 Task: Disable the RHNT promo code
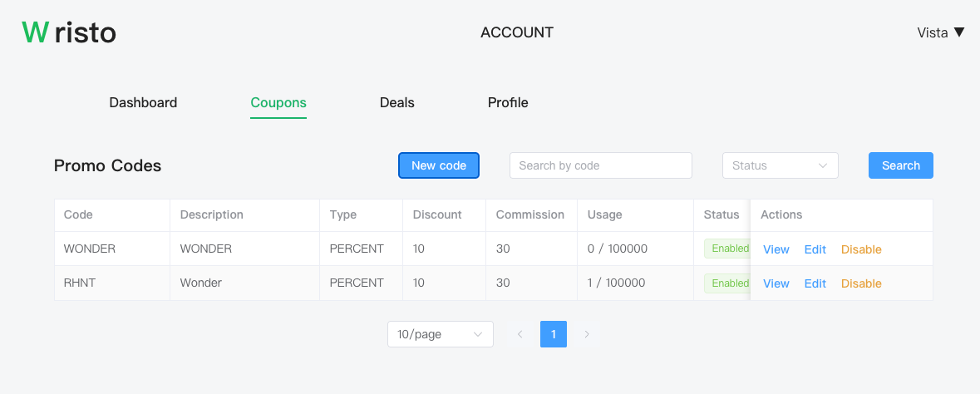click(x=861, y=283)
